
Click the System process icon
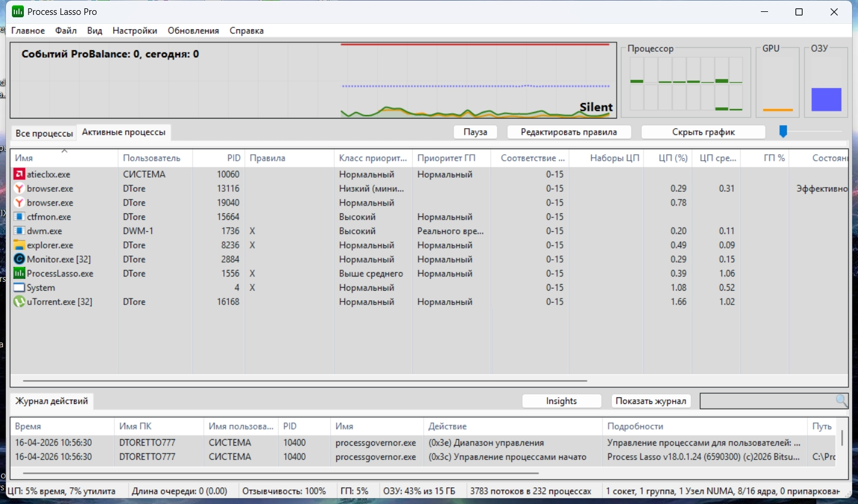(x=19, y=288)
